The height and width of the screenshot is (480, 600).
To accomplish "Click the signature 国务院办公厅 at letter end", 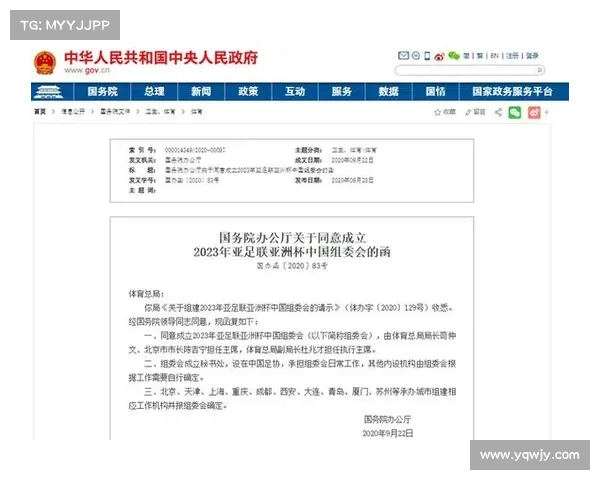I will pos(387,420).
